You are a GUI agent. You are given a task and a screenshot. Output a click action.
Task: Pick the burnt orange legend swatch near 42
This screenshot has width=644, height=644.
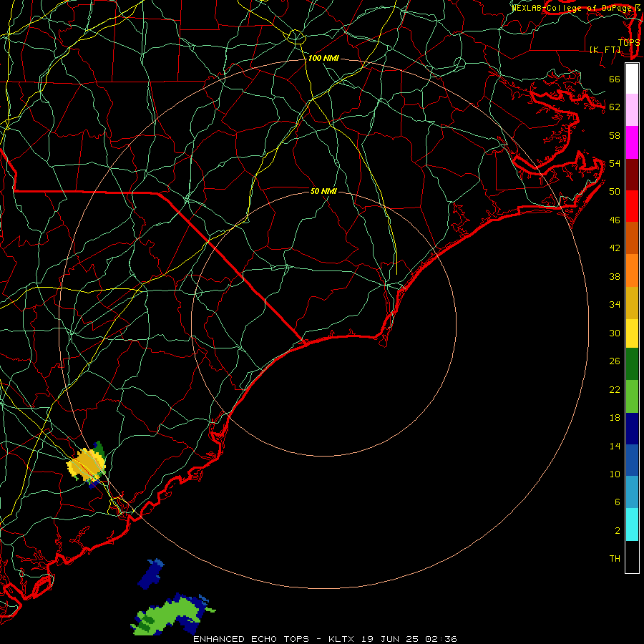632,238
